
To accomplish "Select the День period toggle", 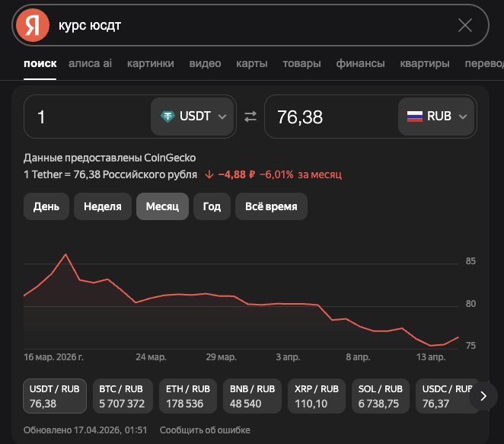I will (46, 206).
